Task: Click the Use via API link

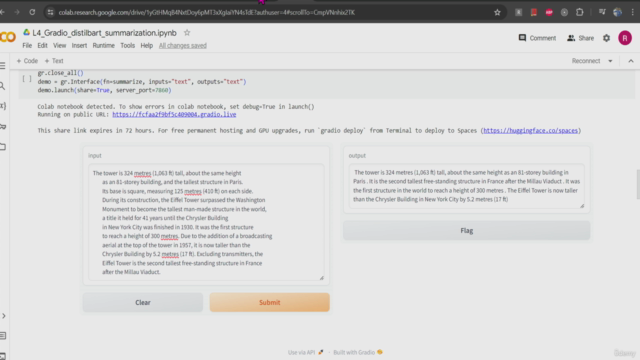Action: (305, 352)
